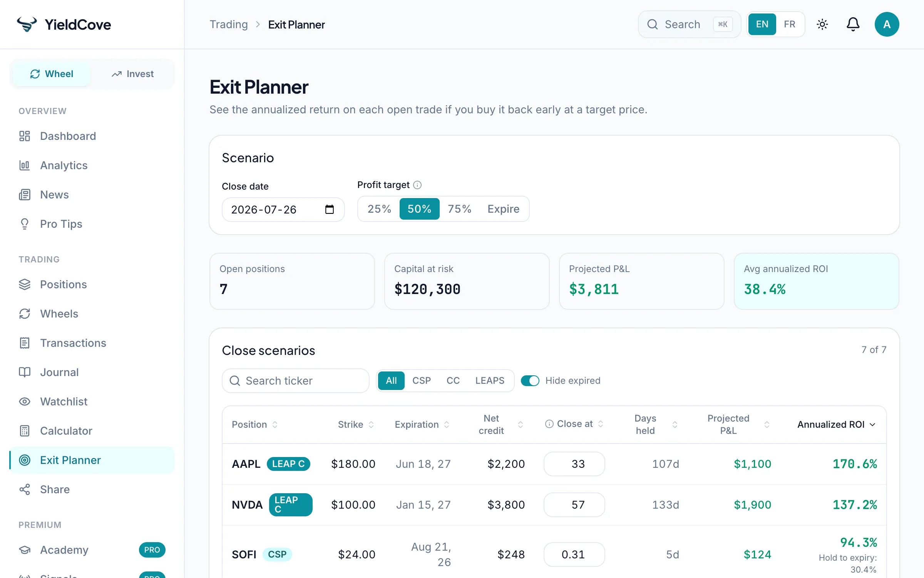Filter scenarios by LEAPS
The width and height of the screenshot is (924, 578).
(x=490, y=381)
